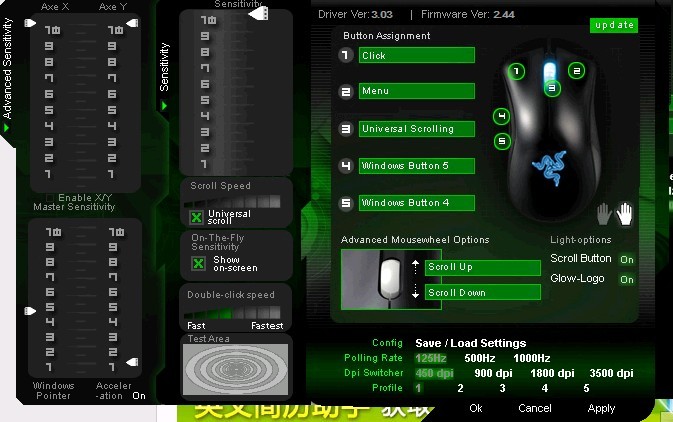The image size is (673, 422).
Task: Click the mousewheel preview image
Action: pyautogui.click(x=391, y=279)
